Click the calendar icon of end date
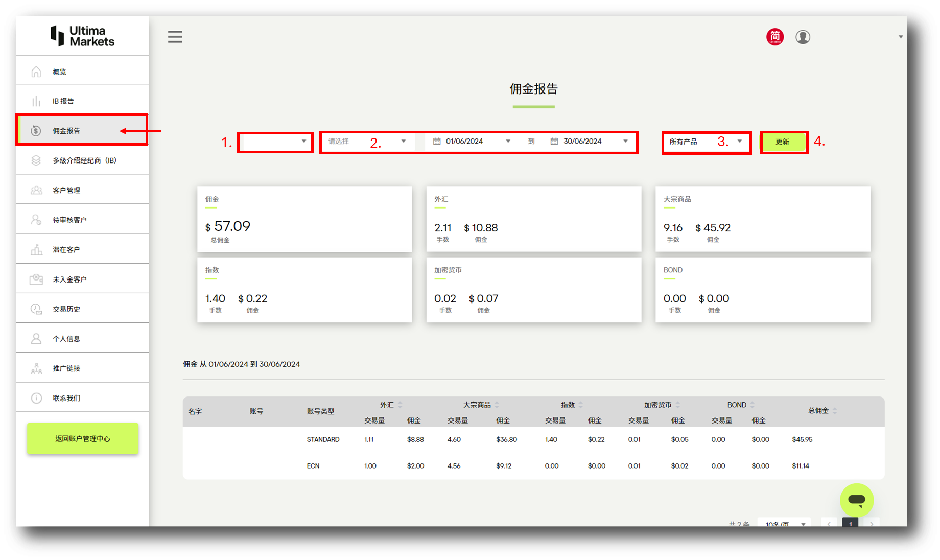The image size is (940, 560). coord(554,141)
